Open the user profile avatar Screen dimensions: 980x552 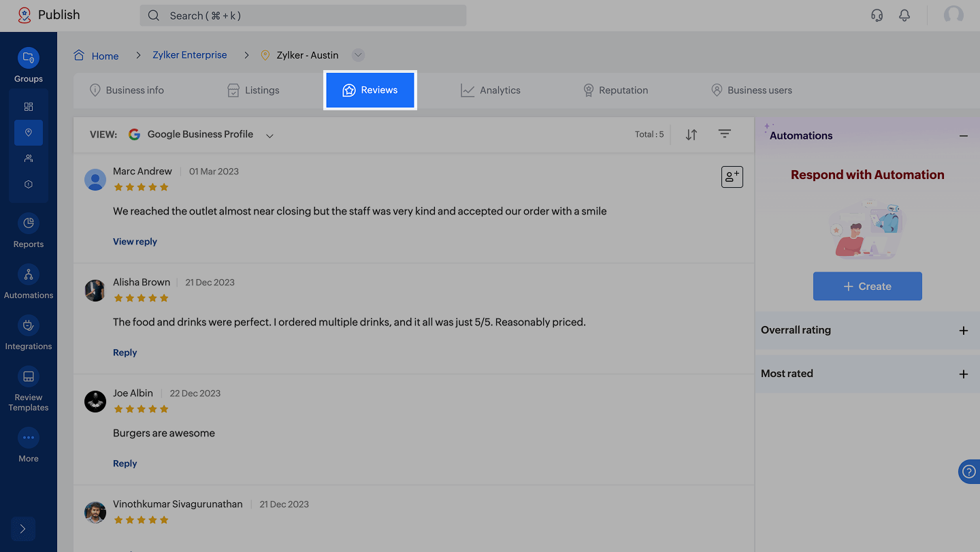(x=953, y=15)
